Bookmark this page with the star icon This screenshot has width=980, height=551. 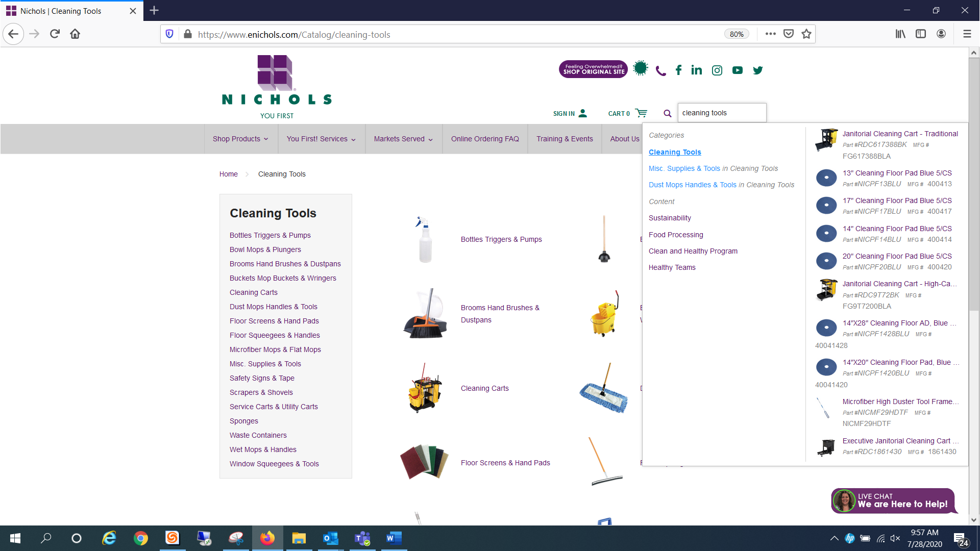[x=806, y=34]
